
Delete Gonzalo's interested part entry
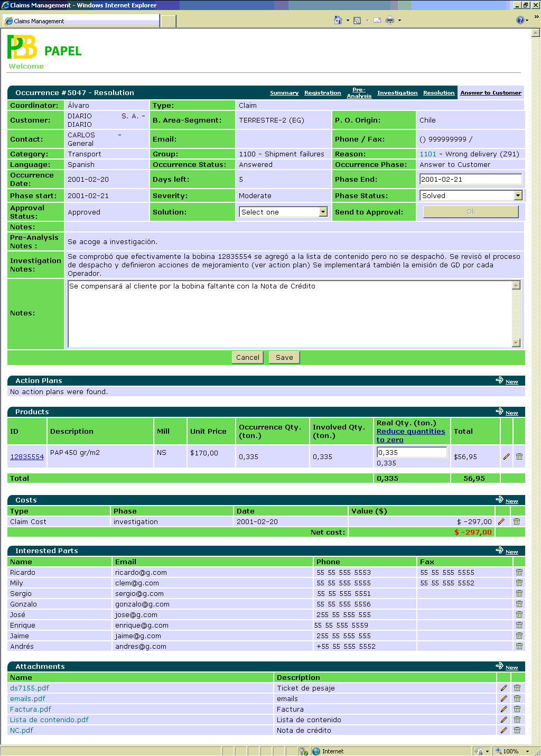pos(519,604)
